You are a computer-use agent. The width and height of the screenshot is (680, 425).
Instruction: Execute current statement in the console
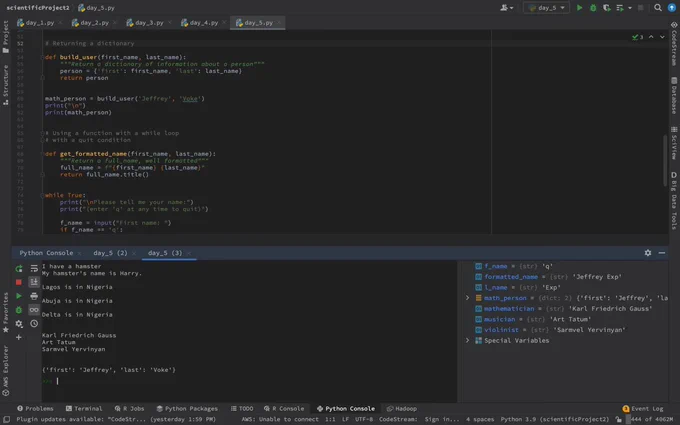[x=19, y=296]
